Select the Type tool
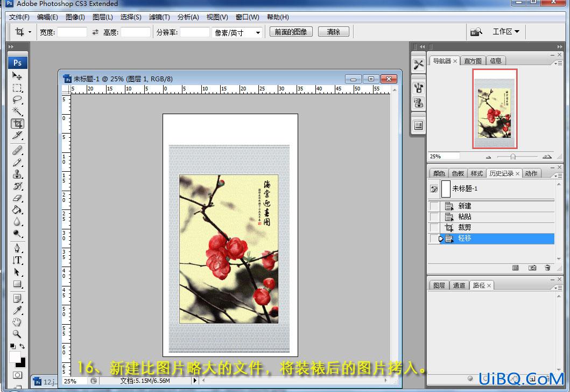 coord(17,260)
